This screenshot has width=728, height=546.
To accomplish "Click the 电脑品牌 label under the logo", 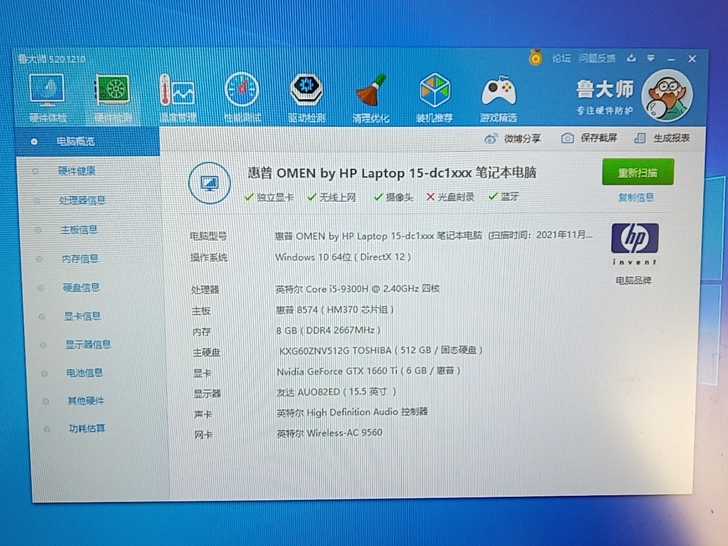I will tap(634, 280).
